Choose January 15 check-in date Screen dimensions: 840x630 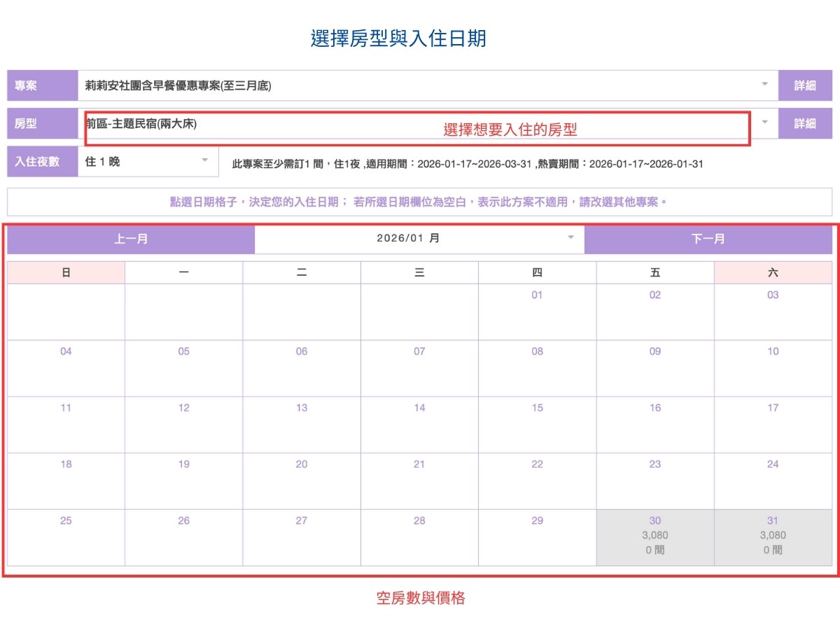537,423
